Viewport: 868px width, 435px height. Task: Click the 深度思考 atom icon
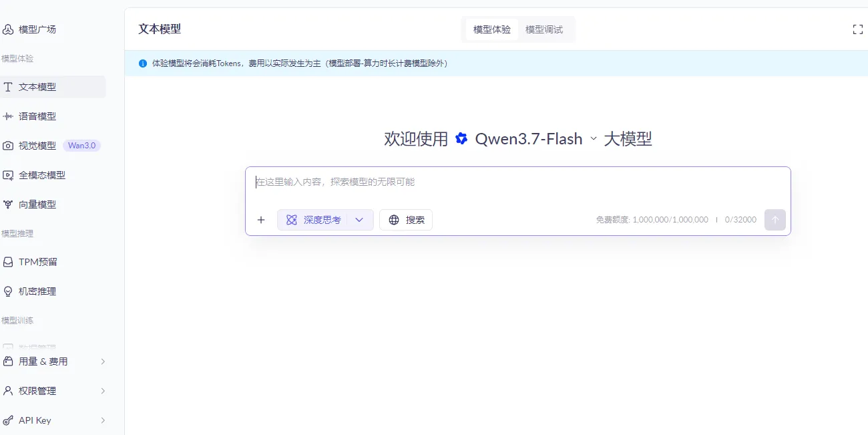click(x=292, y=220)
